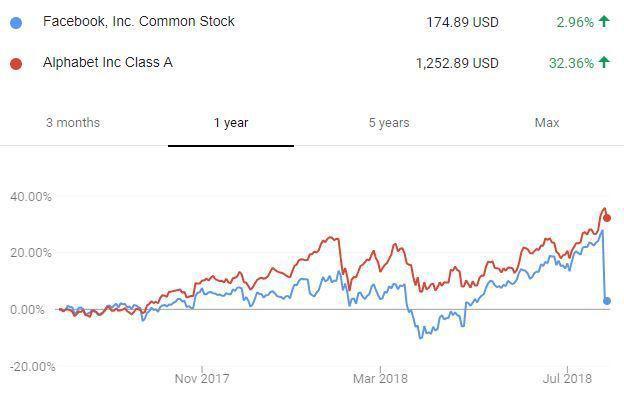Viewport: 624px width, 396px height.
Task: Click Alphabet's green up arrow icon
Action: click(604, 62)
